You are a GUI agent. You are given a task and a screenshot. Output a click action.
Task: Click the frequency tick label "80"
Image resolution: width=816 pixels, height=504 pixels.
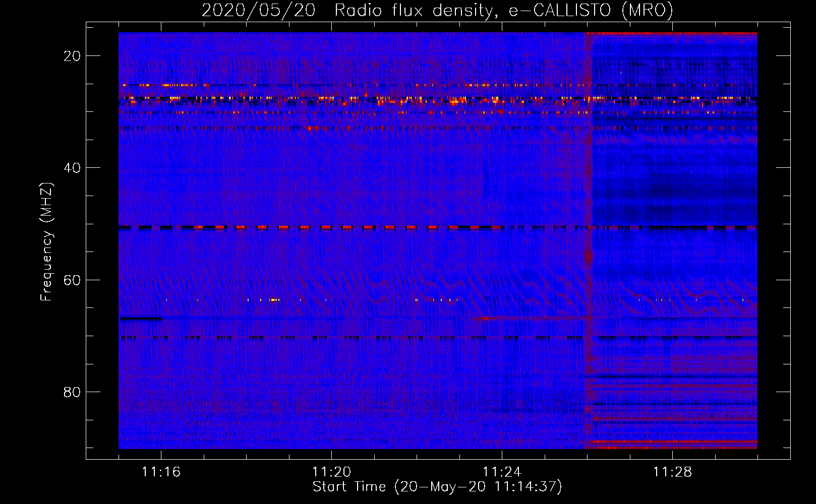(x=73, y=392)
